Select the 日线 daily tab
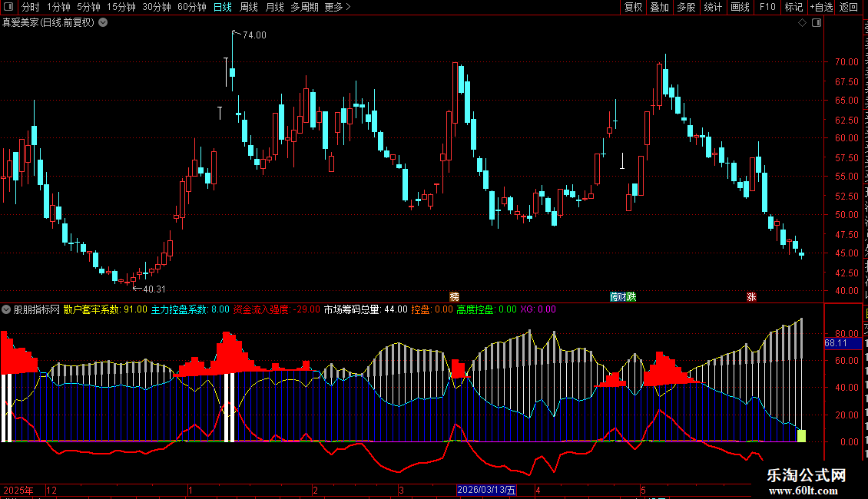The width and height of the screenshot is (868, 499). pyautogui.click(x=223, y=7)
